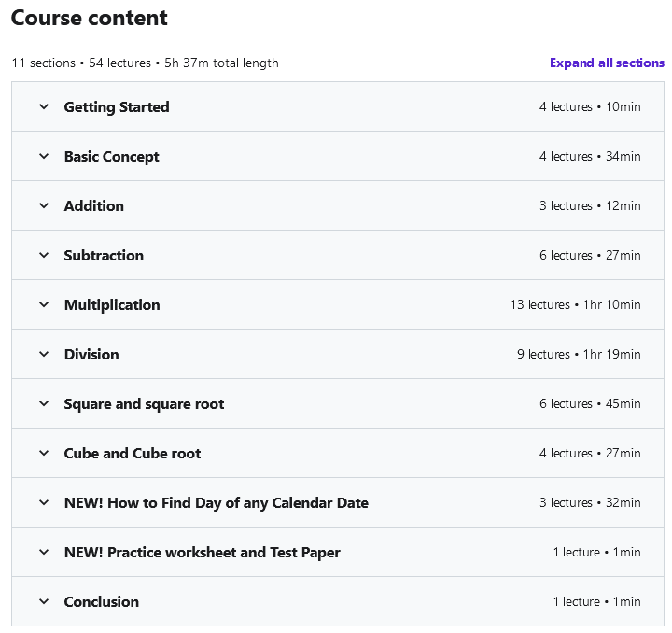Expand the Conclusion section chevron
Viewport: 672px width, 633px height.
tap(44, 601)
